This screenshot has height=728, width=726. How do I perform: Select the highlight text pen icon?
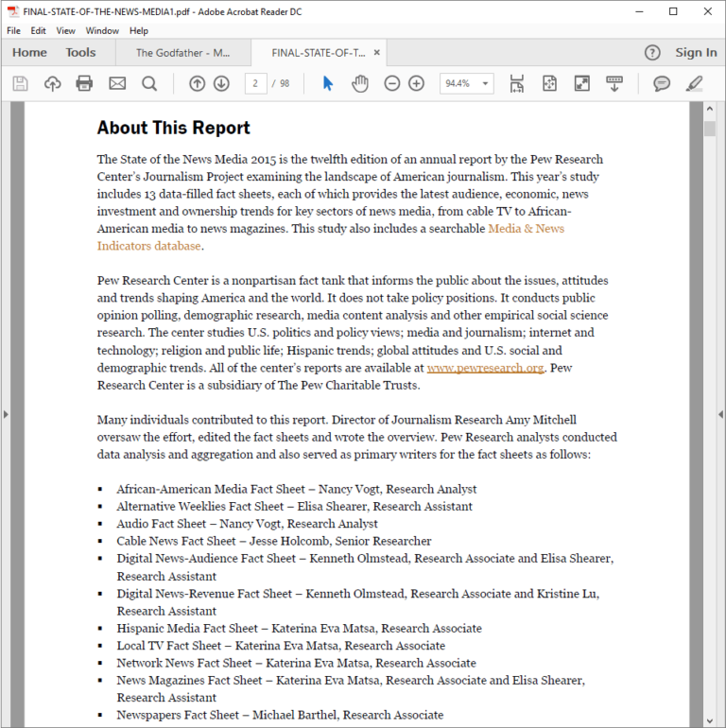click(x=694, y=83)
